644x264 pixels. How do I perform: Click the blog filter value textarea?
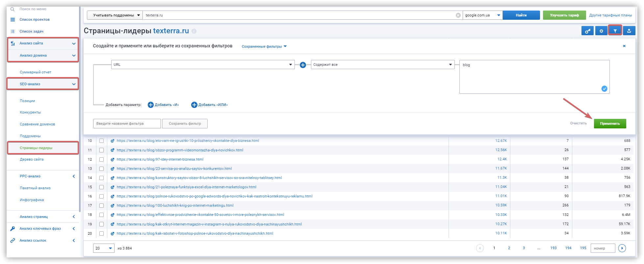(x=534, y=77)
